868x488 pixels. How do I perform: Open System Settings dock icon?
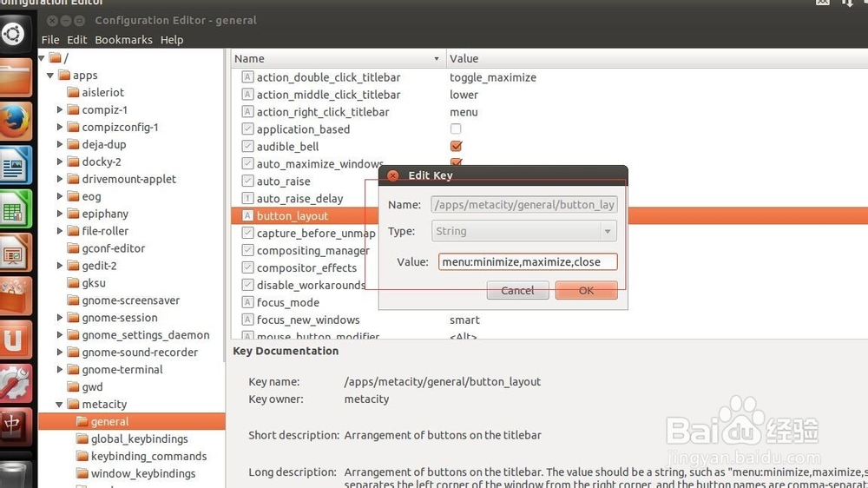[x=15, y=384]
